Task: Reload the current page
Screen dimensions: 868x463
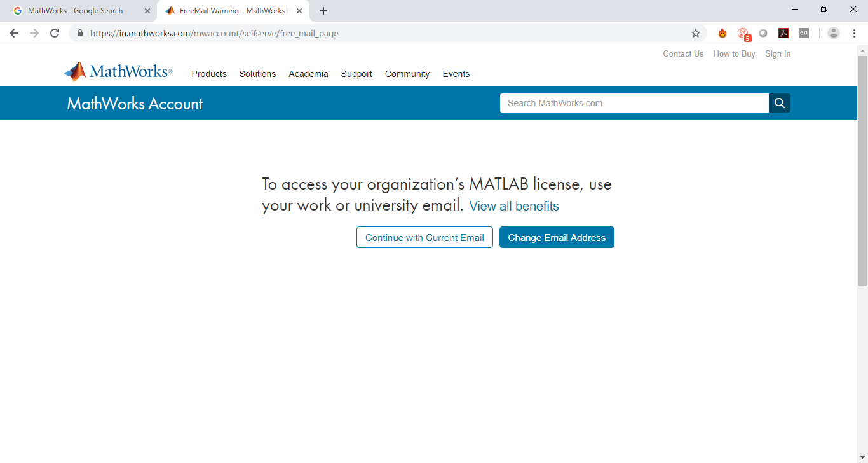Action: coord(55,32)
